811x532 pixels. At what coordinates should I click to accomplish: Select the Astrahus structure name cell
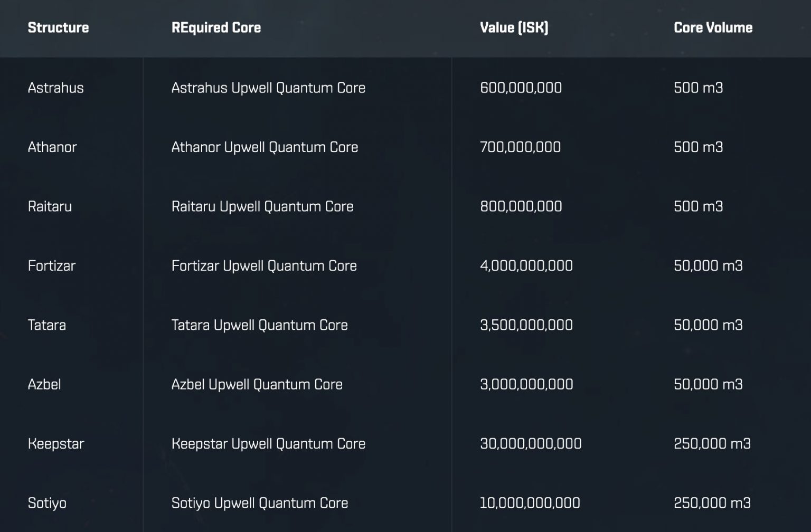click(x=55, y=88)
